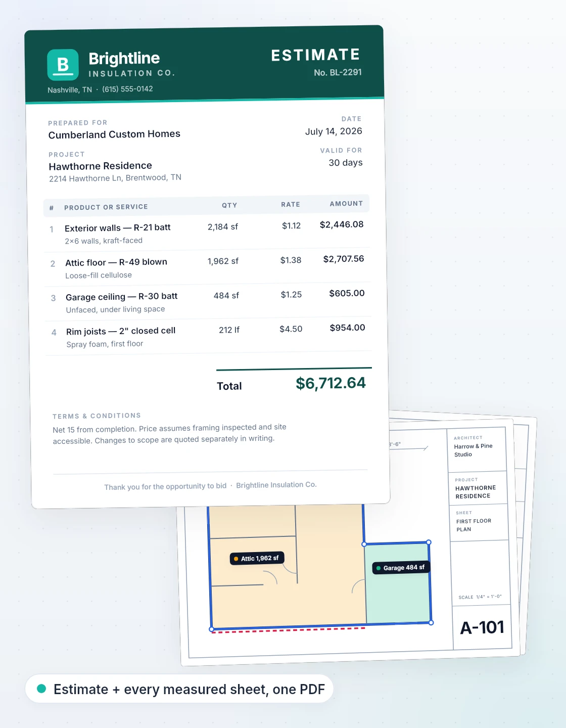Image resolution: width=566 pixels, height=728 pixels.
Task: Click quantity 212 lf
Action: pyautogui.click(x=229, y=330)
